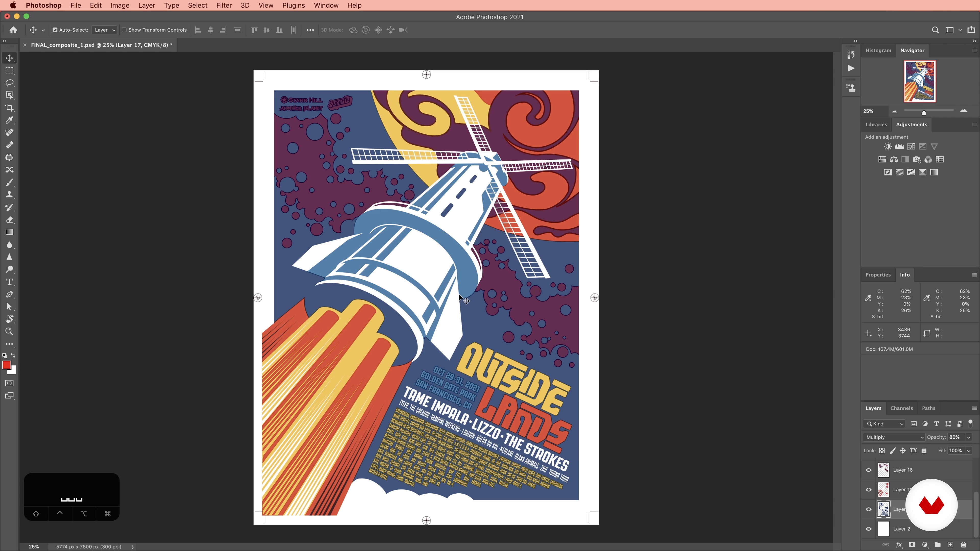Open Move tool preset picker arrow
980x551 pixels.
click(x=43, y=30)
